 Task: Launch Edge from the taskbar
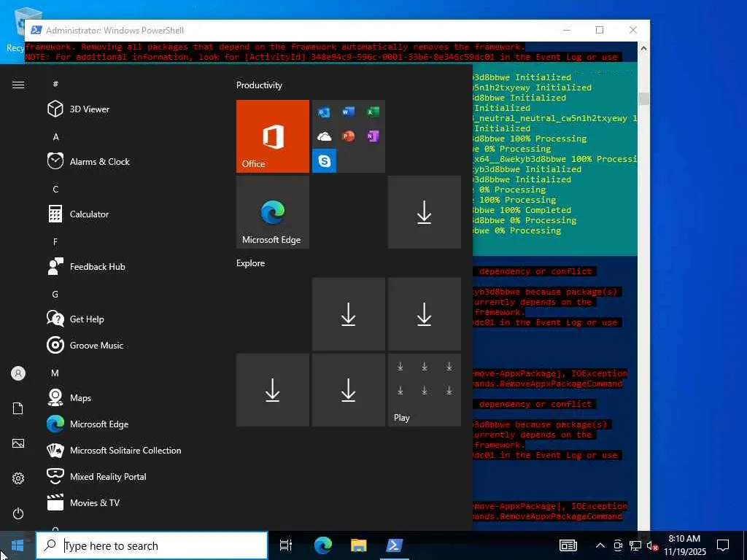pyautogui.click(x=322, y=545)
